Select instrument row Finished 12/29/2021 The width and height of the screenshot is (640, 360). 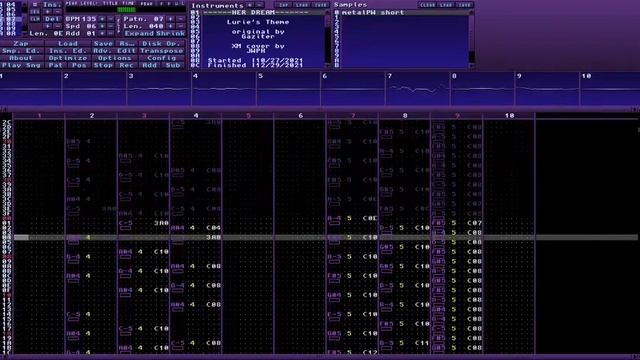(257, 65)
